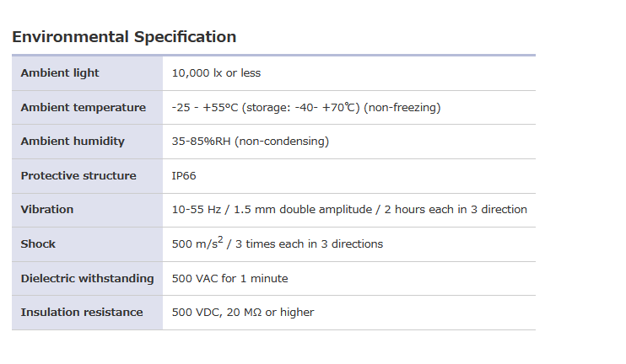Click the Protective structure label cell
Image resolution: width=626 pixels, height=364 pixels.
pos(78,176)
